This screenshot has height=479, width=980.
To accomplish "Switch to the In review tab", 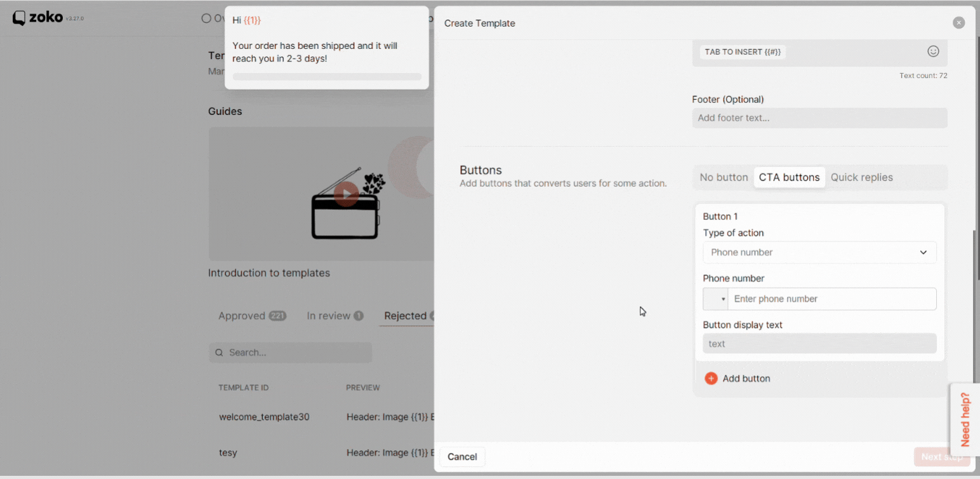I will (x=334, y=316).
